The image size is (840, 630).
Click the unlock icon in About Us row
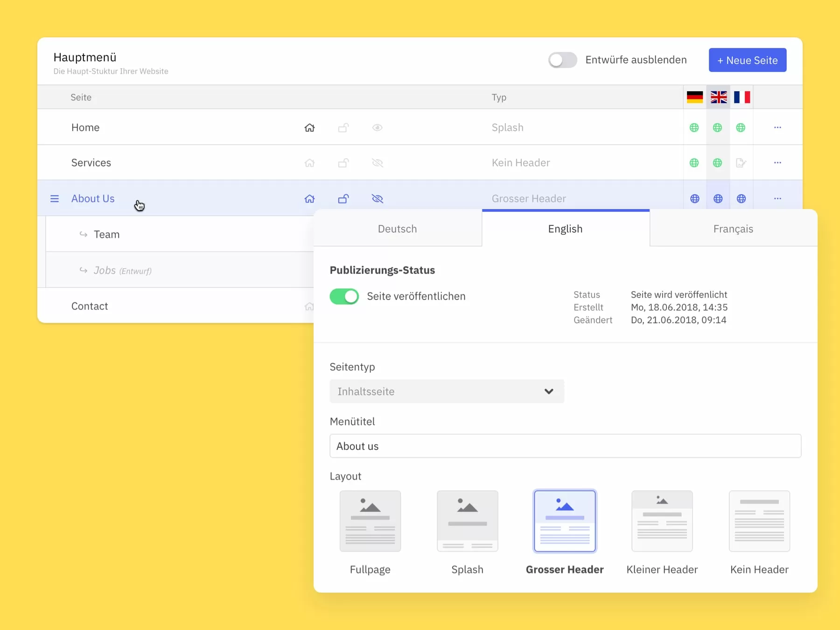343,199
